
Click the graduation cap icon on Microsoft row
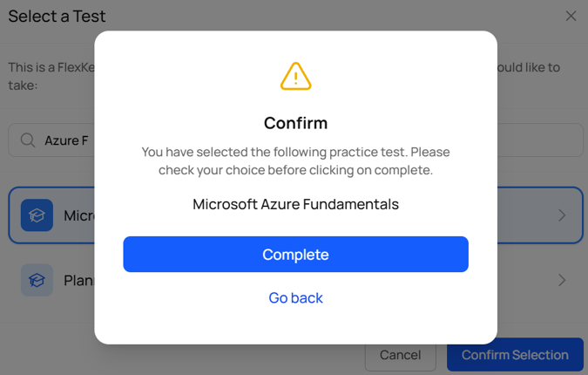(x=37, y=215)
